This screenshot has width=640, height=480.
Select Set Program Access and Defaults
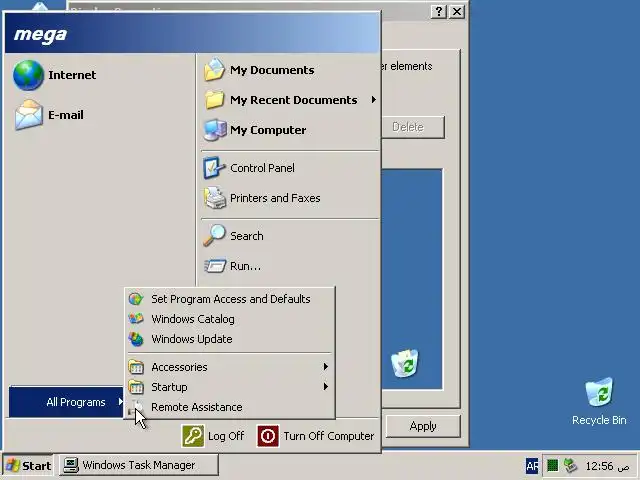click(x=230, y=299)
